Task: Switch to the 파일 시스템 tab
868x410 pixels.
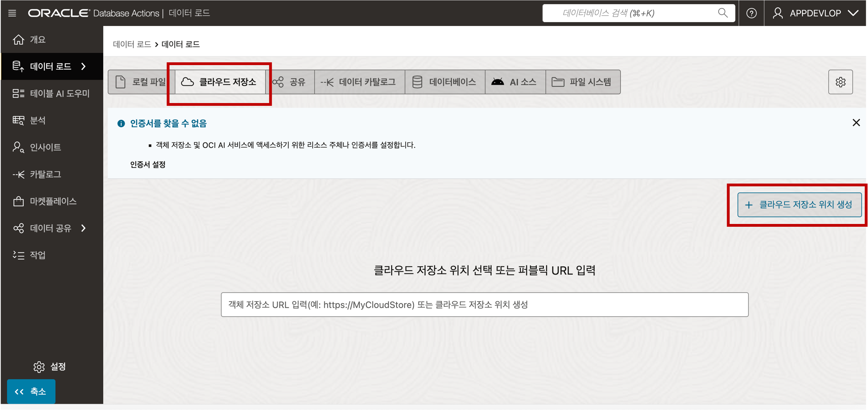Action: pyautogui.click(x=583, y=82)
